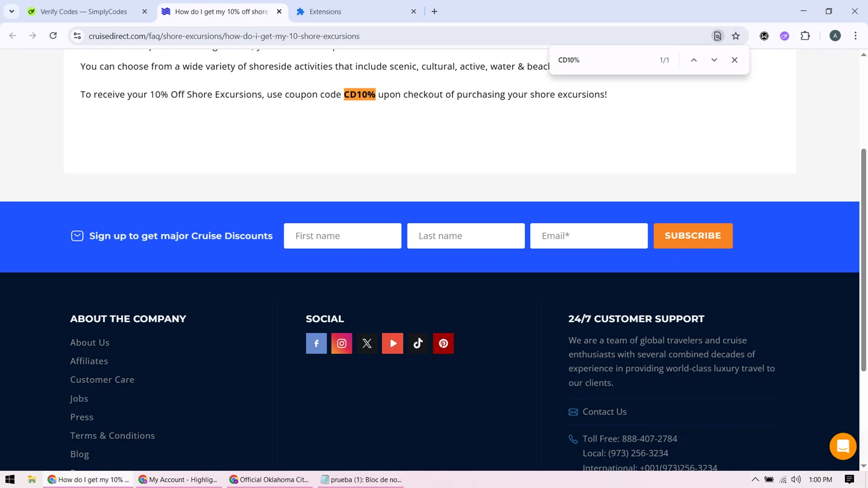
Task: Reload the current page
Action: (x=53, y=36)
